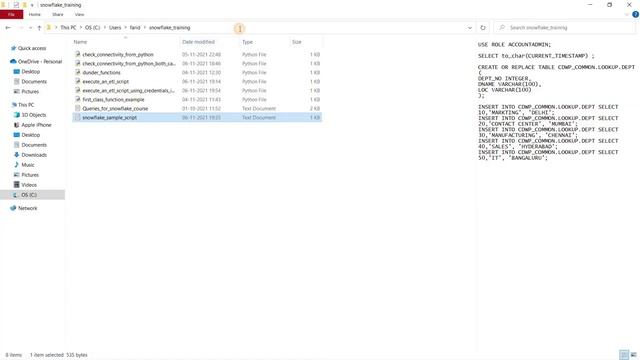Select Queries_for_snowflake_course text document
The image size is (640, 360).
[x=115, y=109]
